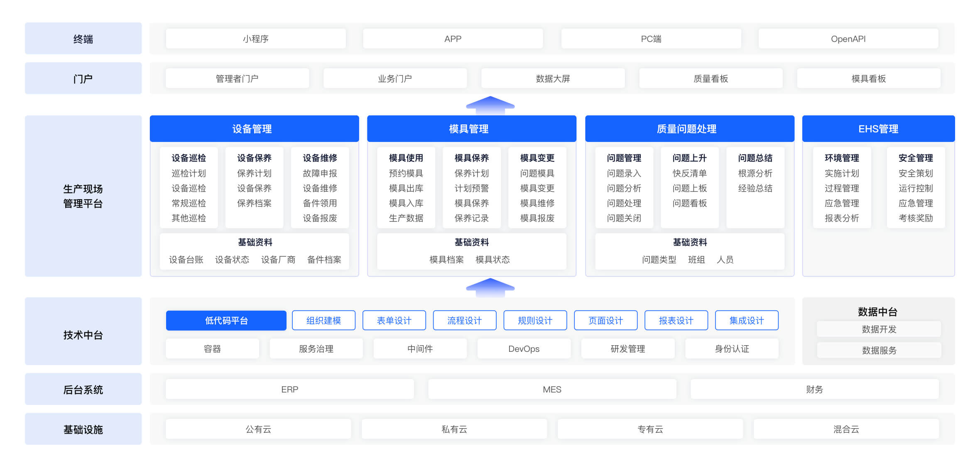This screenshot has width=980, height=468.
Task: Select 预约模具 item
Action: [406, 173]
